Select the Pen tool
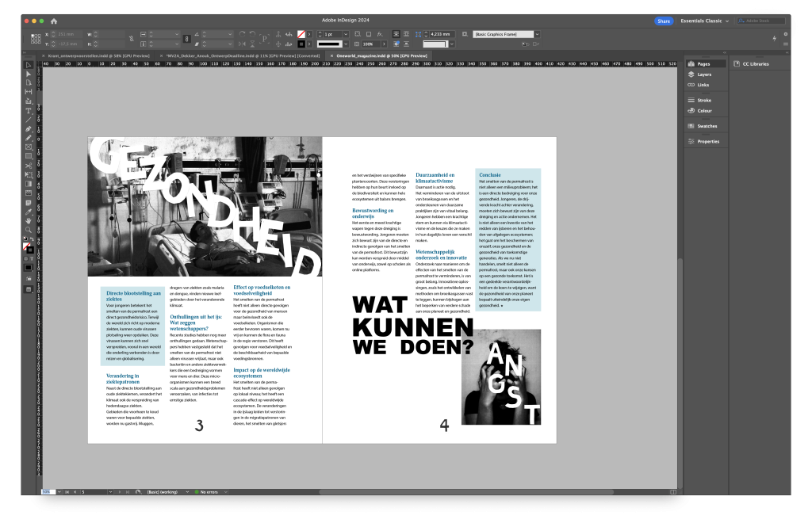The width and height of the screenshot is (812, 523). click(x=29, y=128)
